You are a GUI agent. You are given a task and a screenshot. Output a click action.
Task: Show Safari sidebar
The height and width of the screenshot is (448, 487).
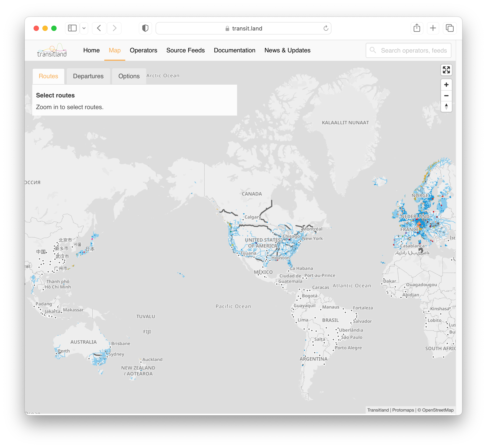72,28
